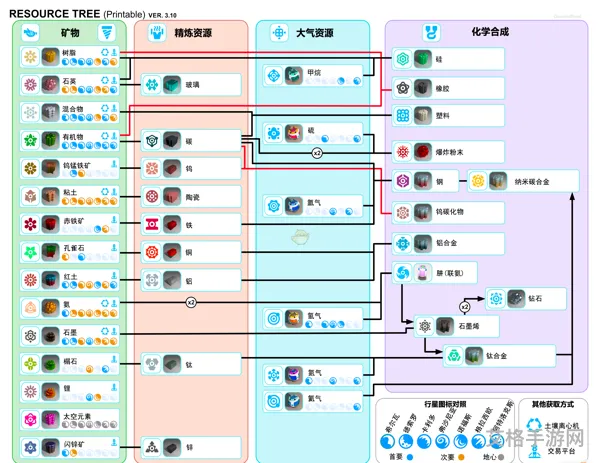Click the green 硅 cube icon
This screenshot has width=600, height=463.
(x=422, y=59)
